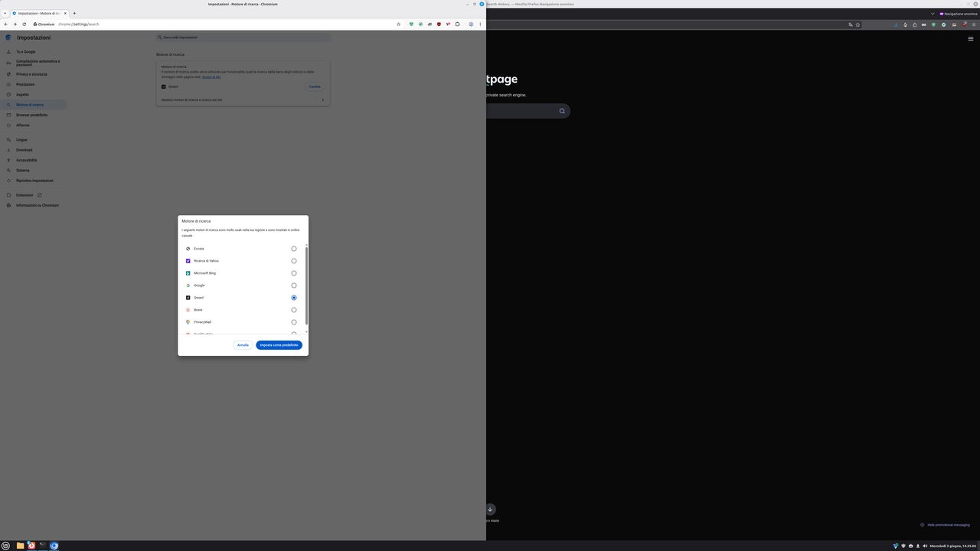Click Imposta come predefinito button
This screenshot has height=551, width=980.
[279, 345]
